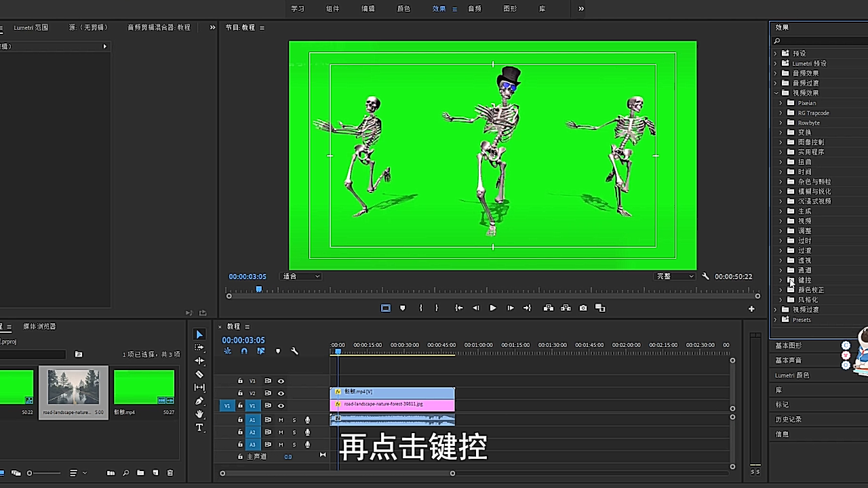This screenshot has width=868, height=488.
Task: Toggle safe margins button in monitor
Action: (x=386, y=308)
